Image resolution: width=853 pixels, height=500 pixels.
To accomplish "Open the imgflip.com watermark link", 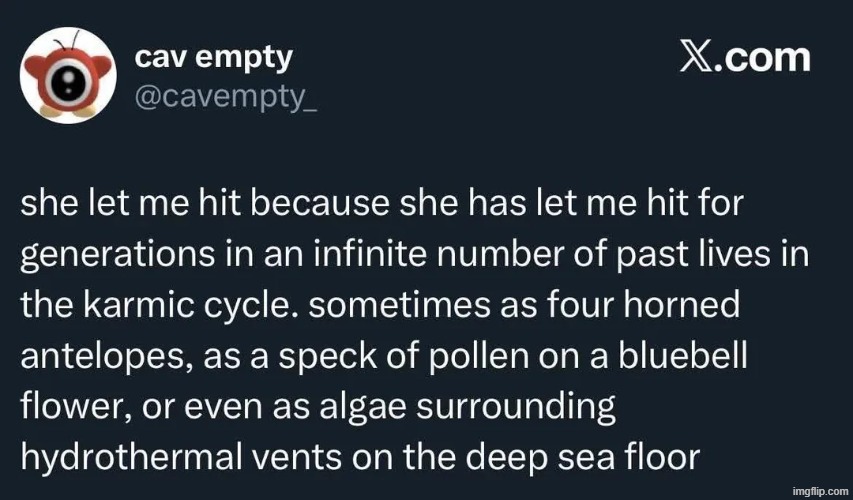I will pos(817,491).
